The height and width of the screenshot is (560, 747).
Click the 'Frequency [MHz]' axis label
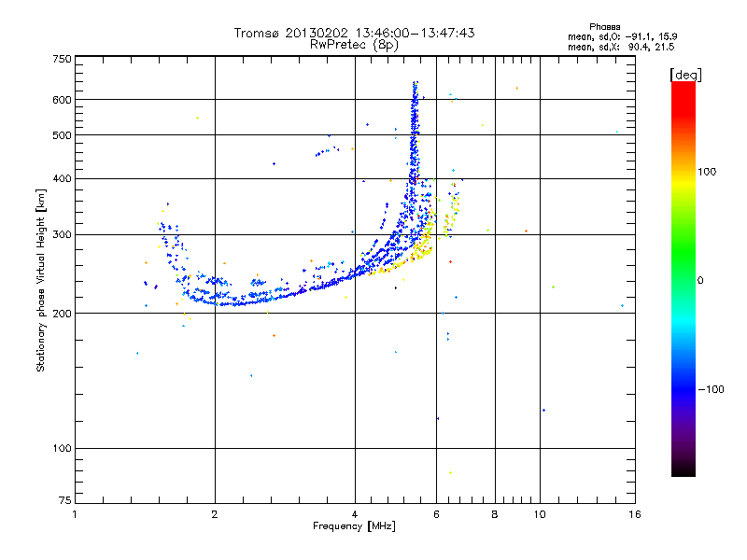pos(354,526)
